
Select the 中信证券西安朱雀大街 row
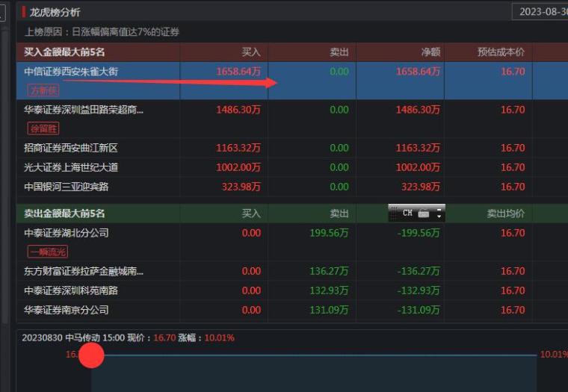292,81
